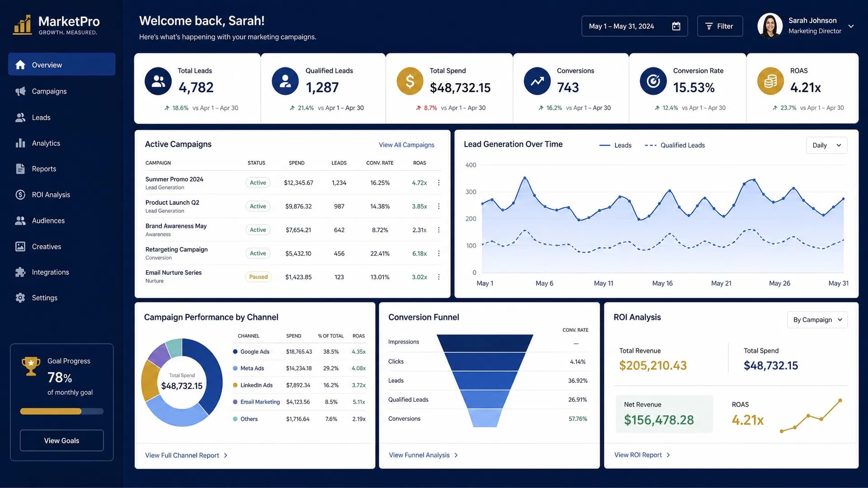The height and width of the screenshot is (488, 868).
Task: Click the Settings gear icon
Action: coord(20,298)
